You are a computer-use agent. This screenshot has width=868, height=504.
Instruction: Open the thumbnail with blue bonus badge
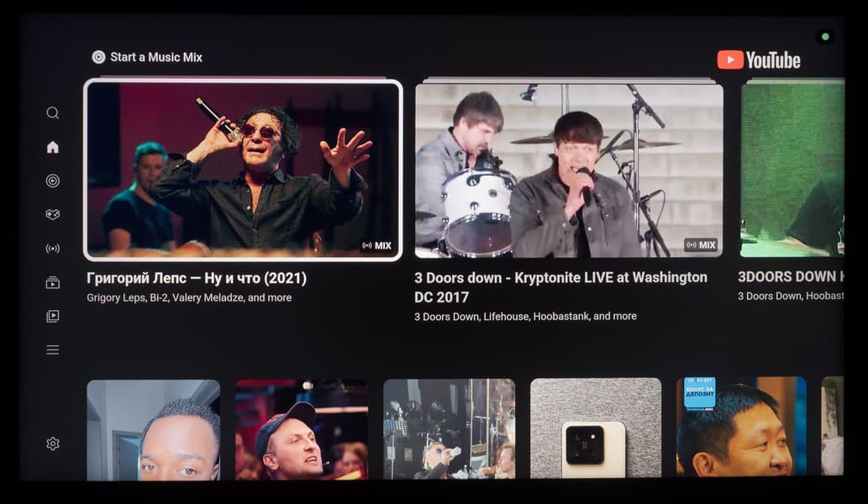coord(741,427)
